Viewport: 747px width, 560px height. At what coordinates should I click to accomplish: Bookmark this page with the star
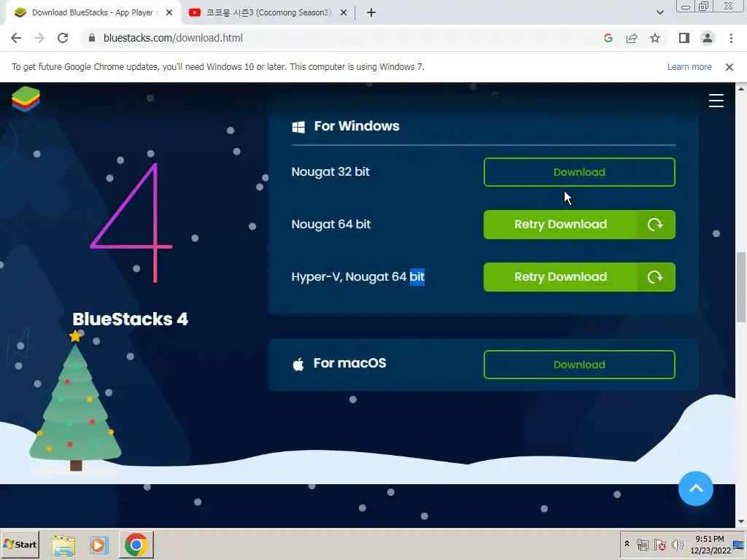click(655, 38)
